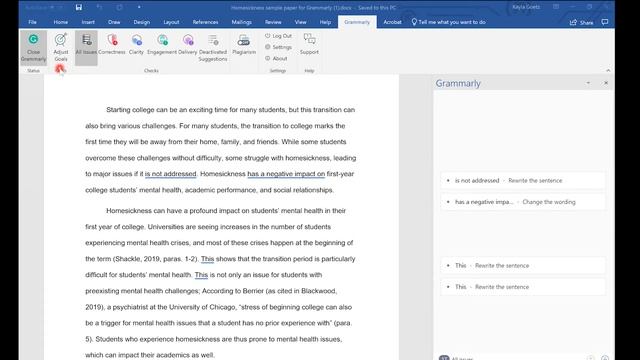Open the References tab
This screenshot has height=360, width=640.
tap(205, 22)
